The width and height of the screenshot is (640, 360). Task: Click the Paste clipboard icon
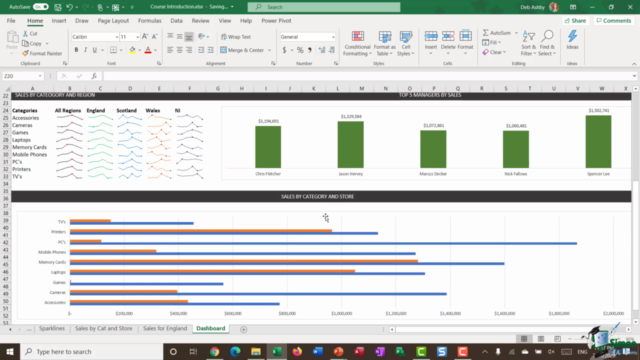click(x=12, y=38)
